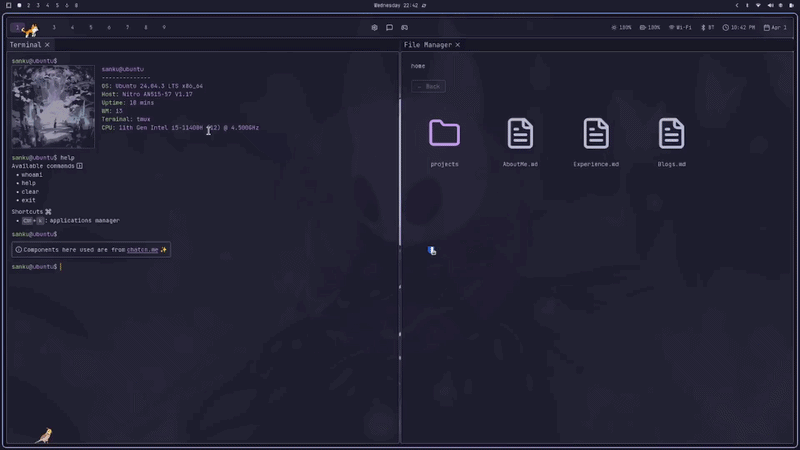Click the Wi-Fi status indicator
The width and height of the screenshot is (800, 450).
click(x=680, y=28)
